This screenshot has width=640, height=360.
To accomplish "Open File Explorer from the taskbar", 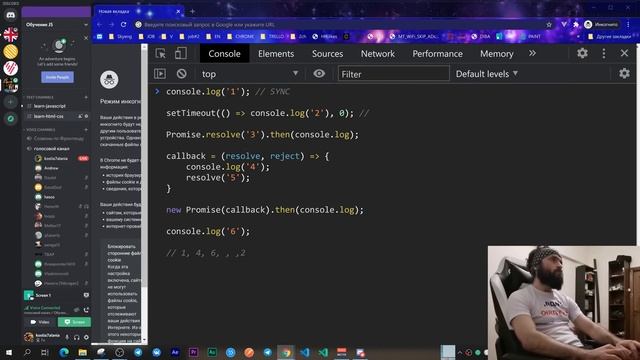I will tap(82, 352).
